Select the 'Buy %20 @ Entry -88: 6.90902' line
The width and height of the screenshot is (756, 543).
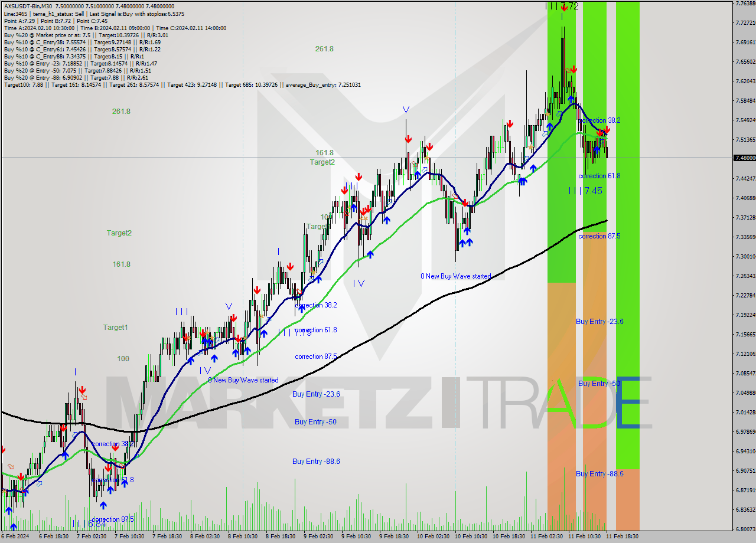(76, 77)
